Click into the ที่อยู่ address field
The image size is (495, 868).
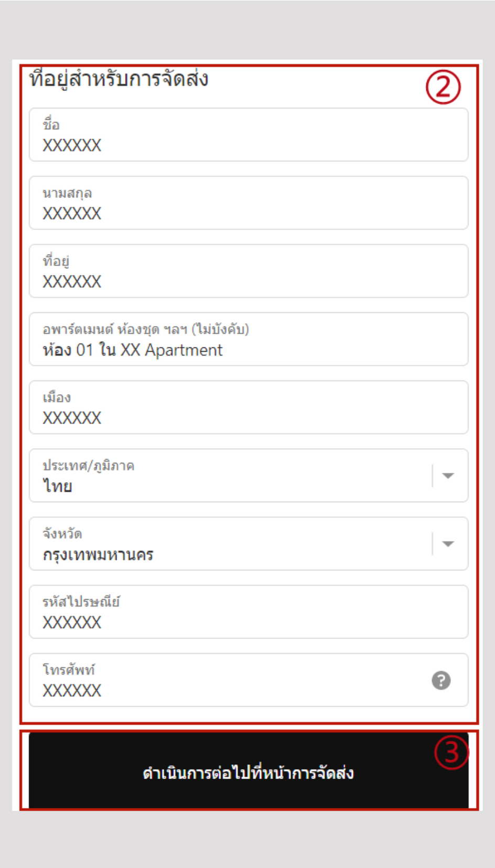(x=249, y=271)
